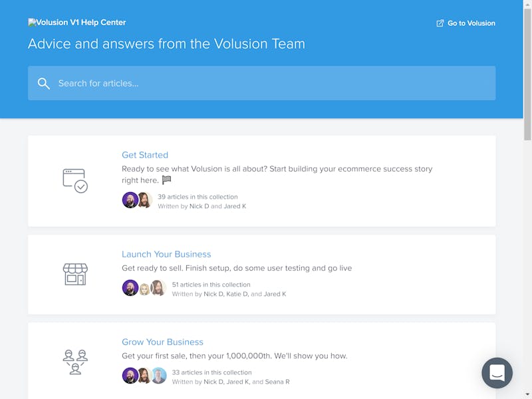Click first author avatar in Get Started
The width and height of the screenshot is (532, 399).
coord(130,200)
